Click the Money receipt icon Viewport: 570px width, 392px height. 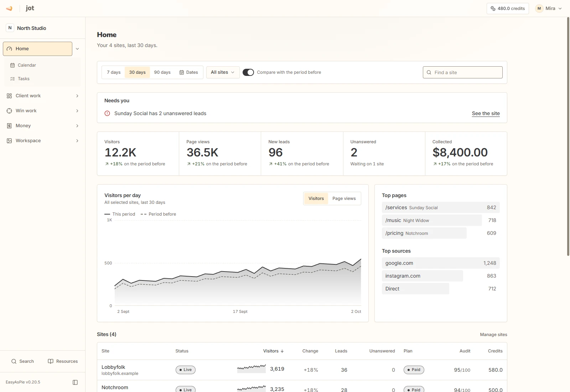[9, 126]
